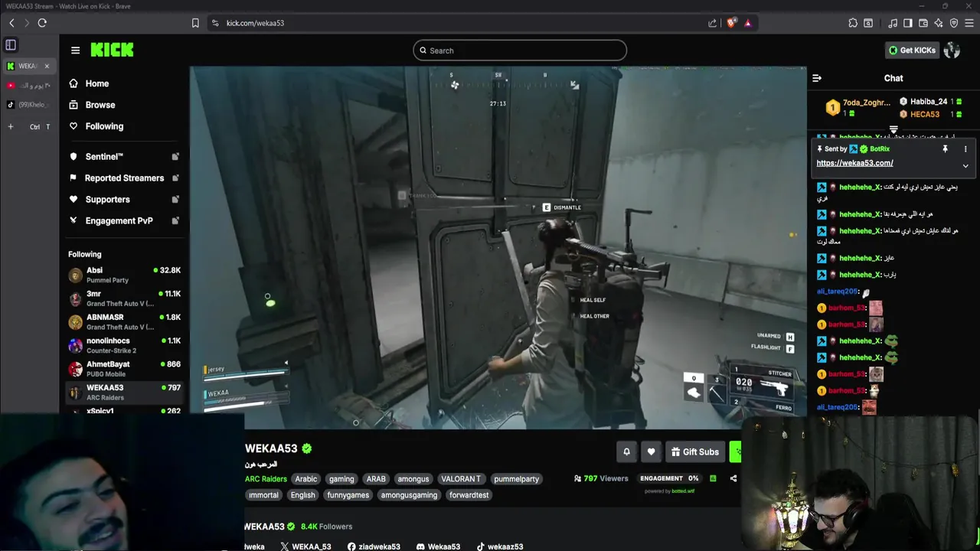Open Facebook ziadweka53 social link

[374, 546]
